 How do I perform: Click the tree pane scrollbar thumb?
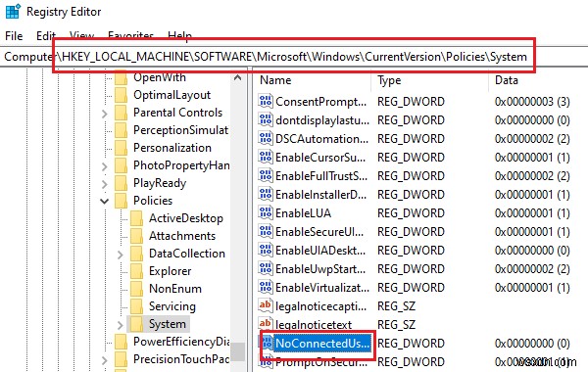[237, 351]
